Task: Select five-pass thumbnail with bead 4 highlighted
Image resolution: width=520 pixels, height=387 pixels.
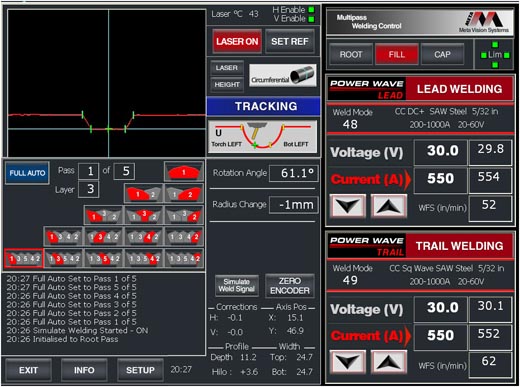Action: point(144,258)
